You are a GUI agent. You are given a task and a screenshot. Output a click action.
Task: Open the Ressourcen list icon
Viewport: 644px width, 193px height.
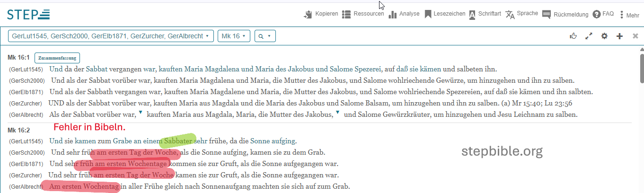(x=346, y=15)
